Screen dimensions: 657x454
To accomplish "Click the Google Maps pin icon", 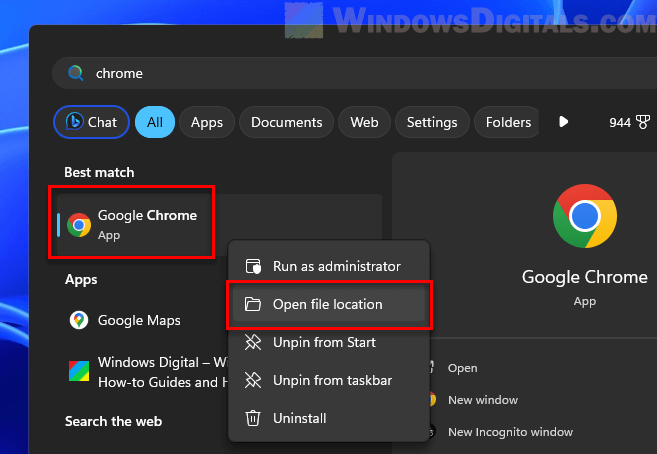I will pos(79,320).
